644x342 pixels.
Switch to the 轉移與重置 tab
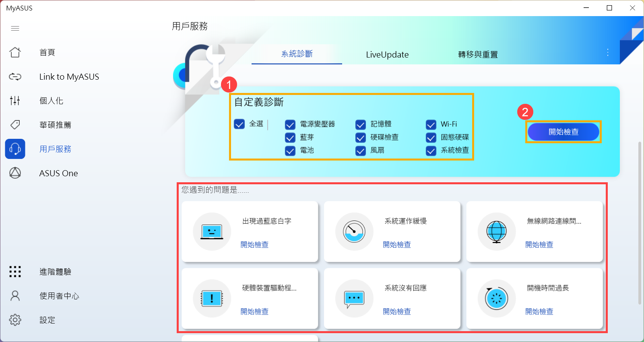click(478, 54)
